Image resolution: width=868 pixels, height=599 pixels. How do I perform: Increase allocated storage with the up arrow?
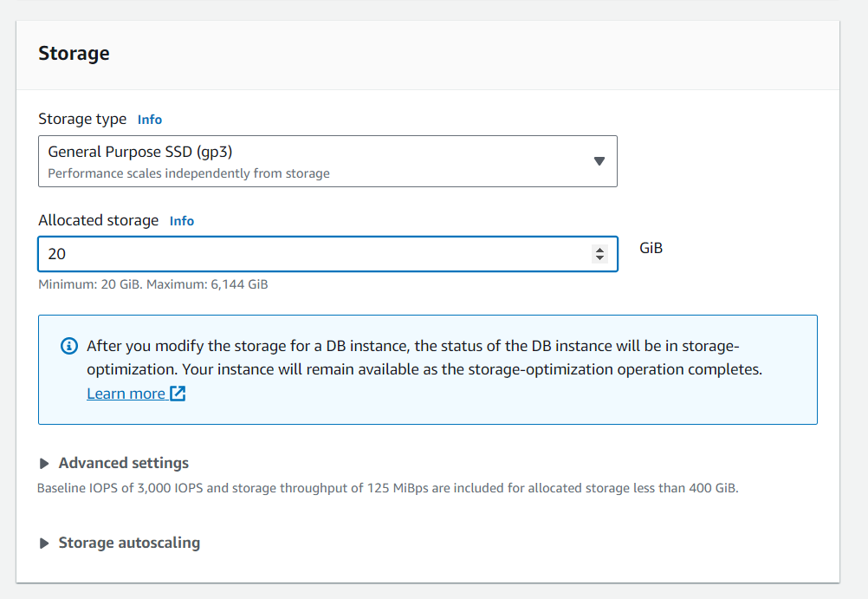pos(599,250)
